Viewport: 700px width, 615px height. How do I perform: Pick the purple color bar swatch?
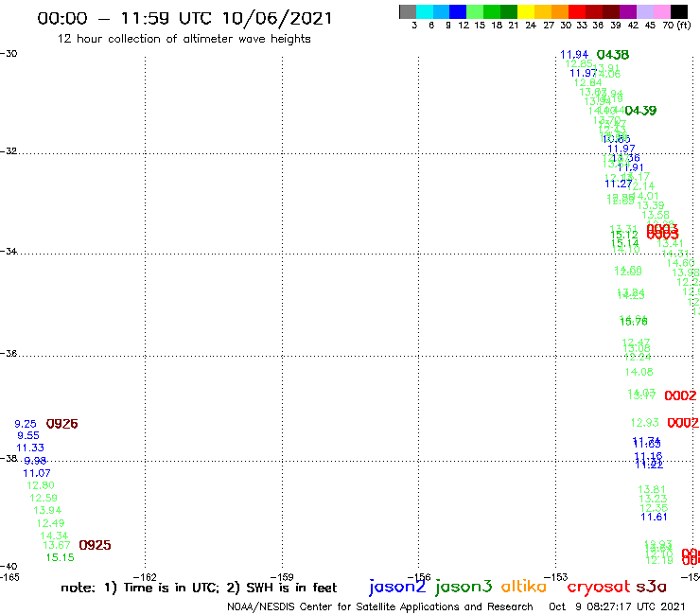(628, 11)
